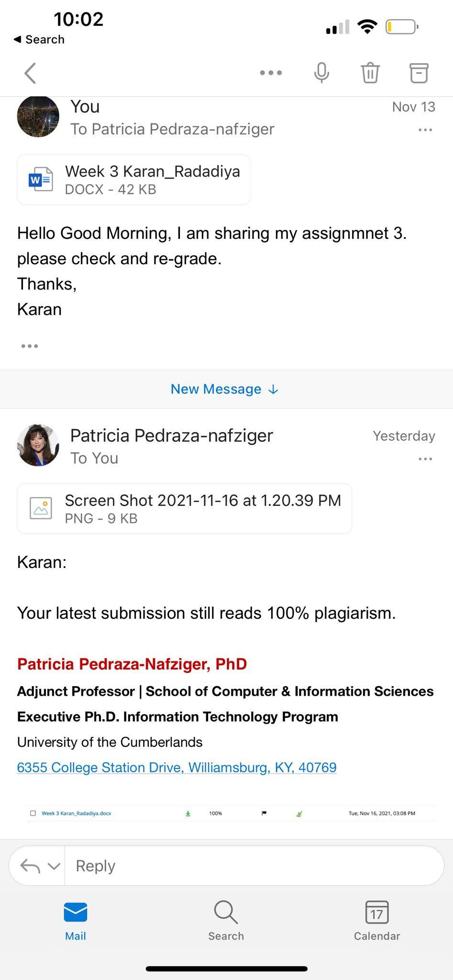This screenshot has height=980, width=453.
Task: Tap the reply arrow icon
Action: click(30, 866)
